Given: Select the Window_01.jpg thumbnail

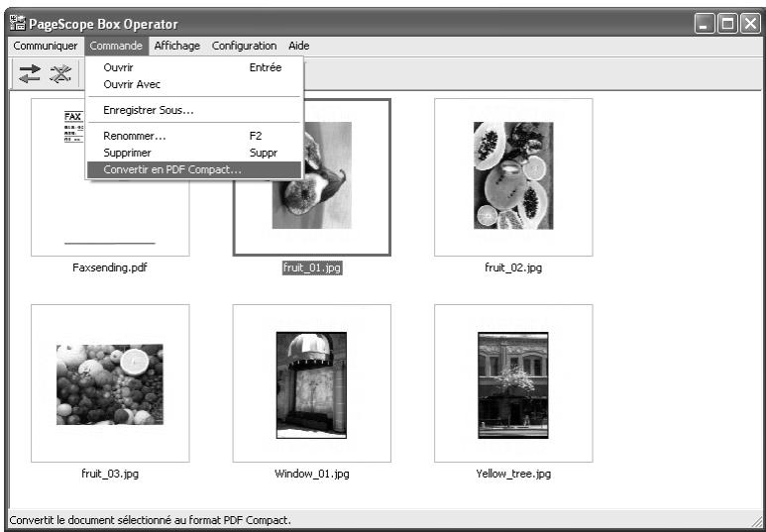Looking at the screenshot, I should [312, 383].
